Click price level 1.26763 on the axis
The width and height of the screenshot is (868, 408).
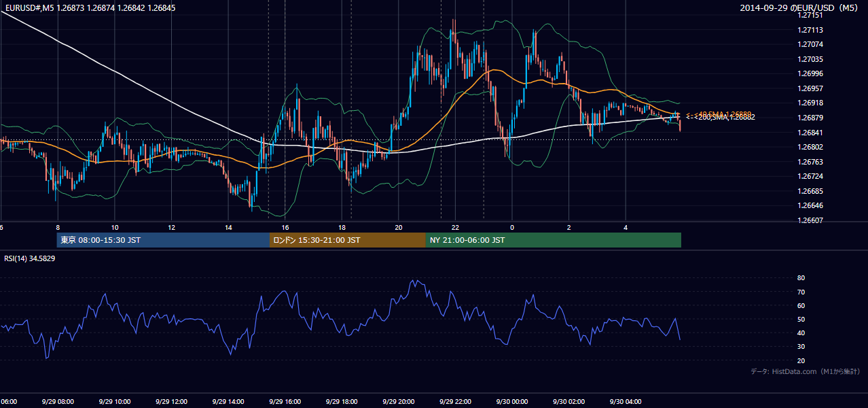(810, 162)
